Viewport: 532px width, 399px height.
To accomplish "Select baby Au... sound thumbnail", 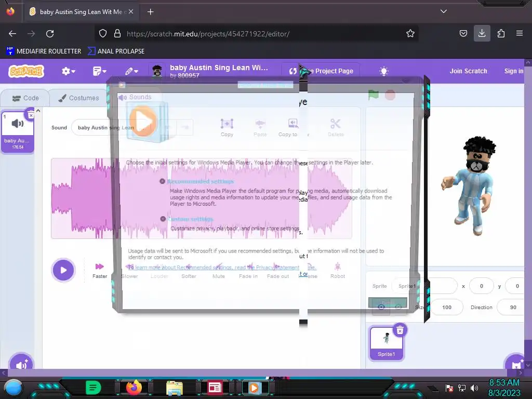I will point(18,132).
